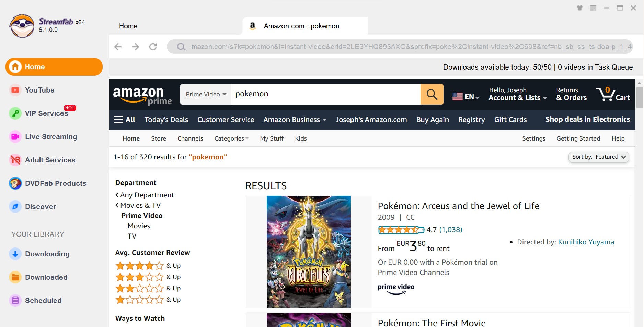Open director Kunihiko Yuyama link
The image size is (644, 327).
[586, 242]
